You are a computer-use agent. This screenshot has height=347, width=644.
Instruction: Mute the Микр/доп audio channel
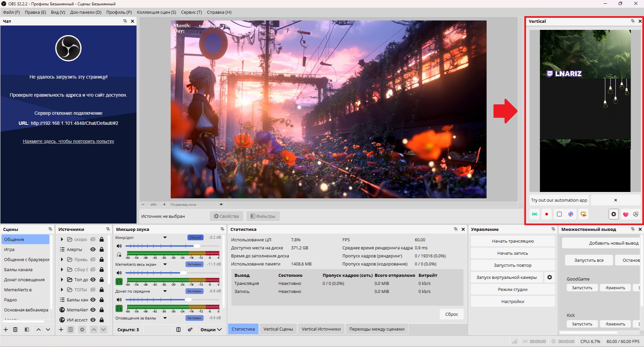[x=119, y=246]
